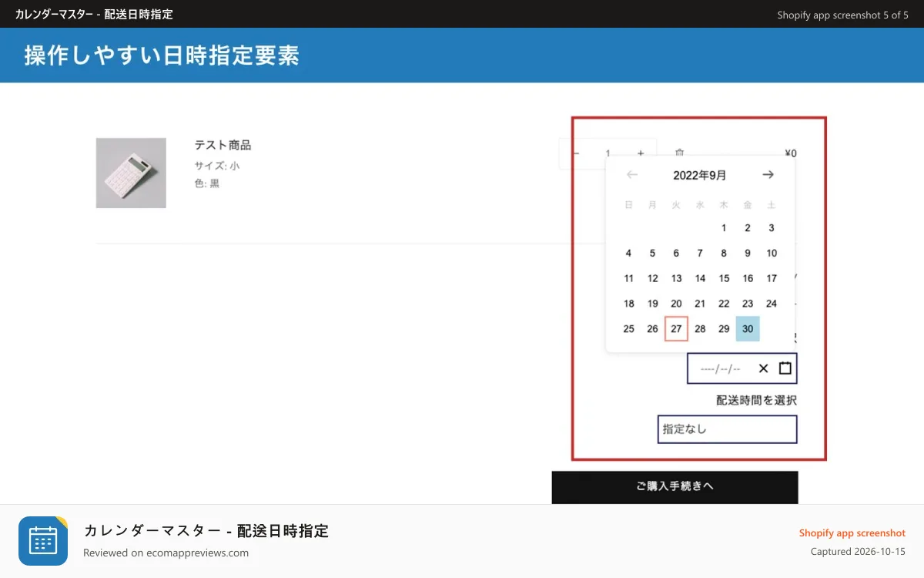Select date 21 in calendar
924x578 pixels.
(700, 304)
